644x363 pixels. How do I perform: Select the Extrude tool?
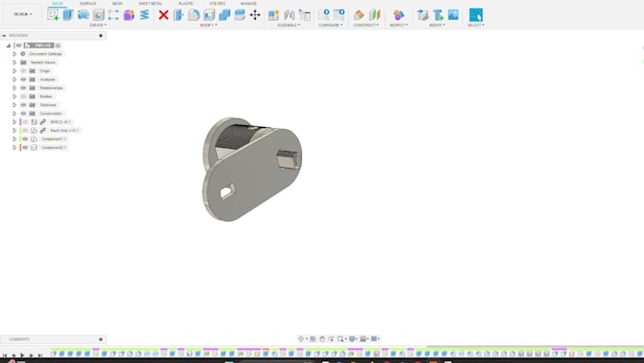tap(68, 15)
